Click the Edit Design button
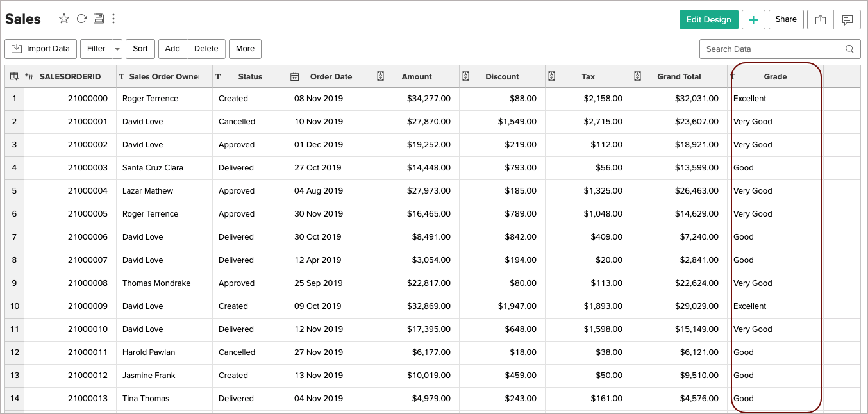 coord(708,20)
